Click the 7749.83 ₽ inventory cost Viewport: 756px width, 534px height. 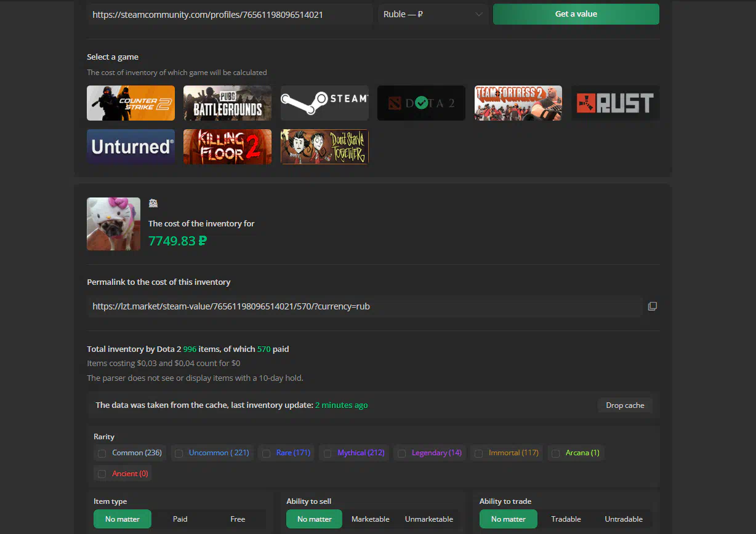[178, 241]
